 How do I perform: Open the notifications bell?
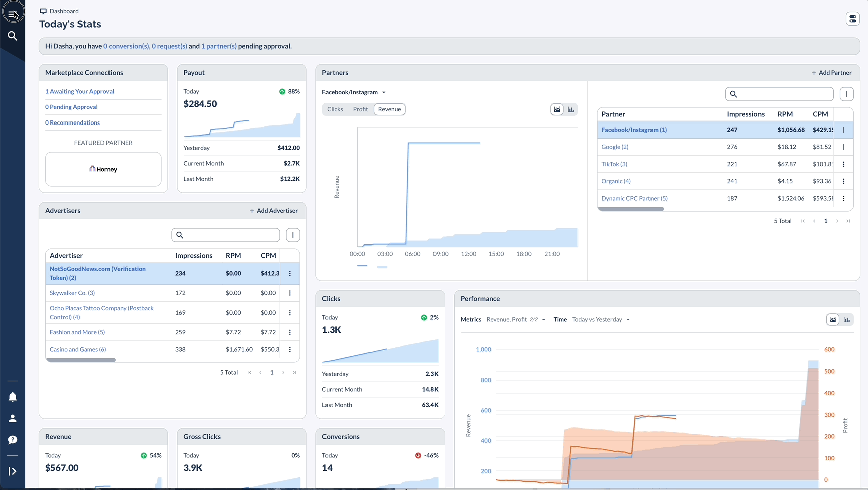[13, 397]
